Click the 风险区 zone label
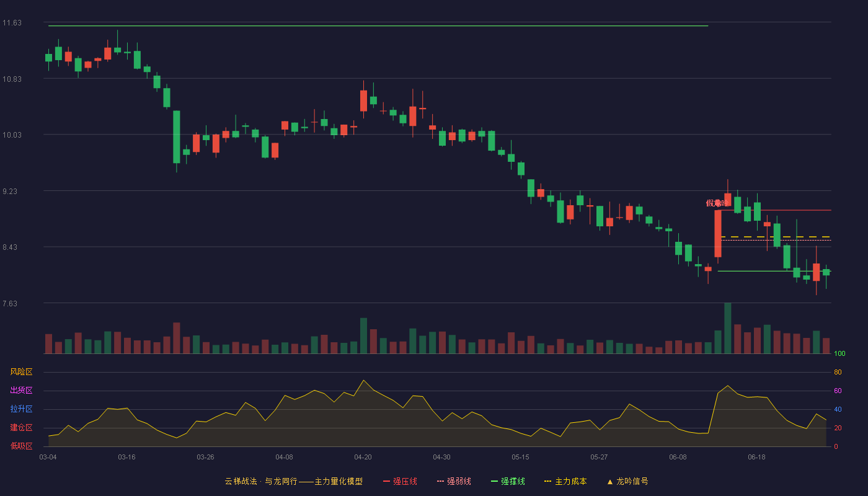Screen dimensions: 868x496 [21, 372]
